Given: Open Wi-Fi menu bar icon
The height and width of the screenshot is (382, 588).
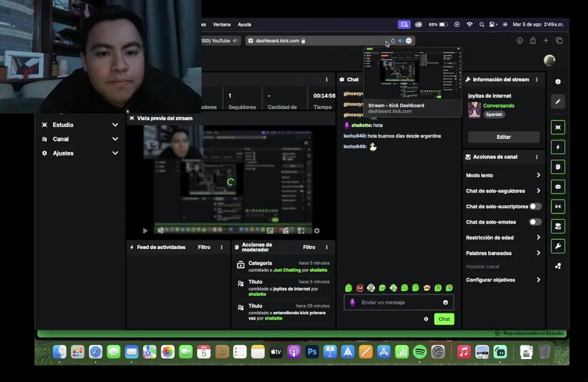Looking at the screenshot, I should pos(469,24).
